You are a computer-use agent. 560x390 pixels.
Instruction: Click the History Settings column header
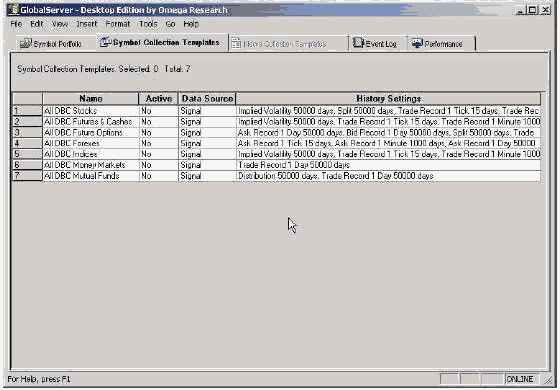(x=389, y=98)
